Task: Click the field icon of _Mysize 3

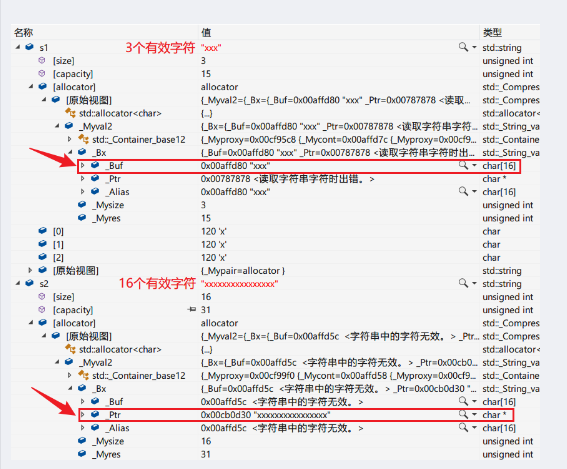Action: pos(82,205)
